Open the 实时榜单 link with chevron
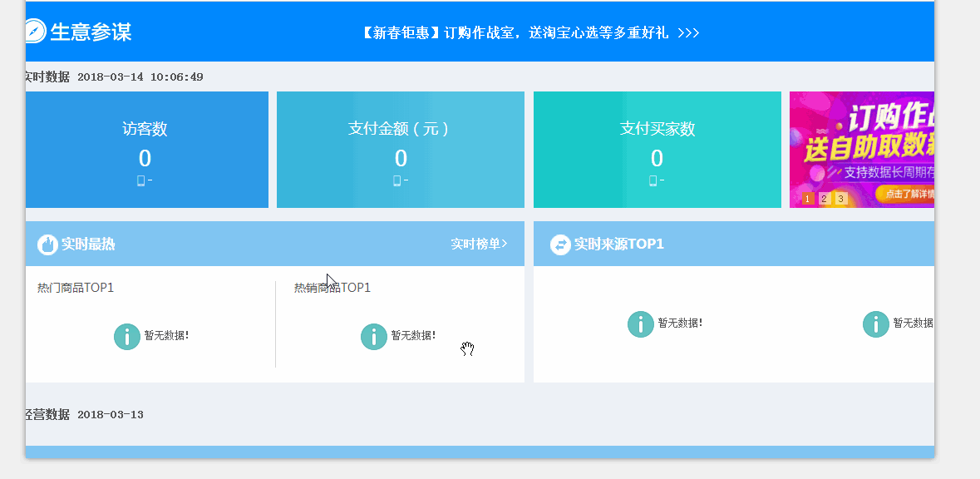Viewport: 980px width, 479px height. coord(479,244)
